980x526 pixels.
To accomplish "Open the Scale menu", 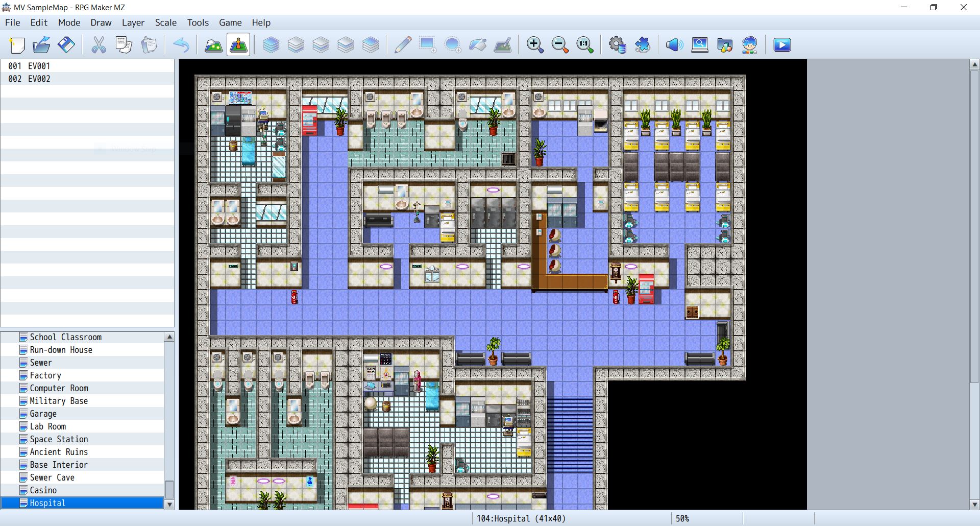I will point(166,22).
